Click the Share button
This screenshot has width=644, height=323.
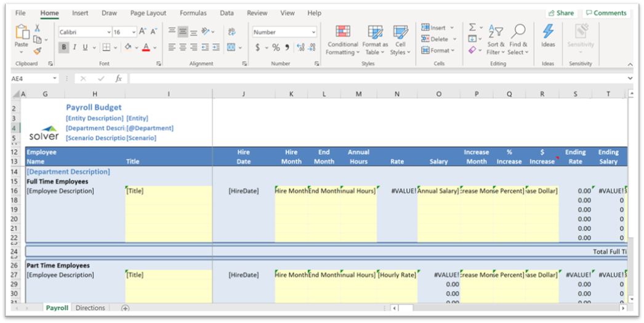(x=560, y=13)
